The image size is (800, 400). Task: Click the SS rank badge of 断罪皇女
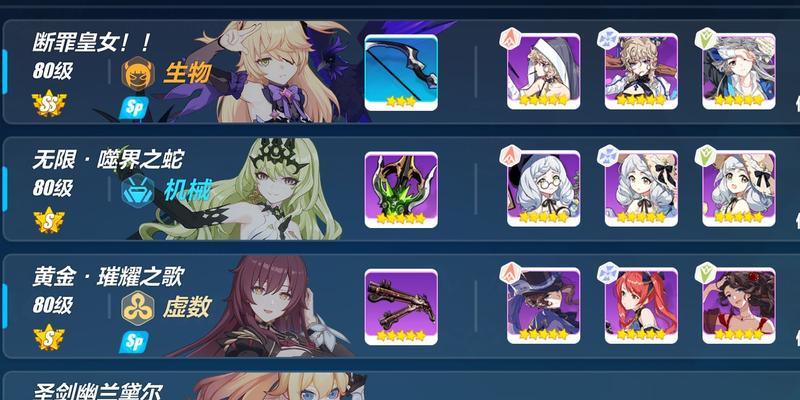pos(49,103)
